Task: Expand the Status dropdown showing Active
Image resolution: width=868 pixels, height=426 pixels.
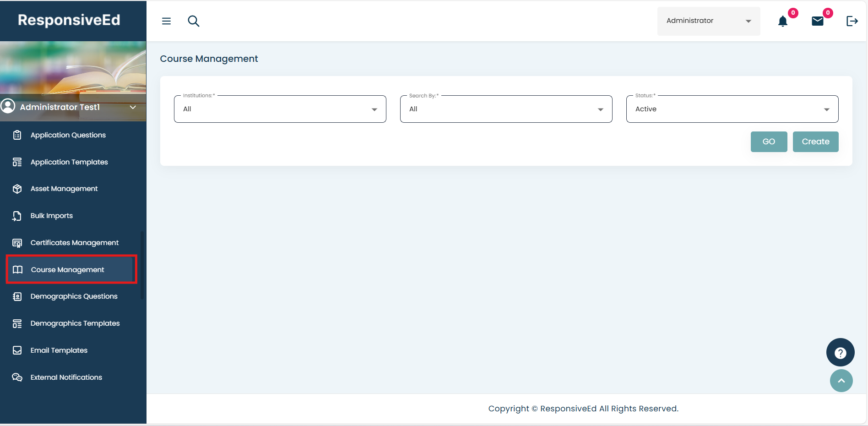Action: click(732, 109)
